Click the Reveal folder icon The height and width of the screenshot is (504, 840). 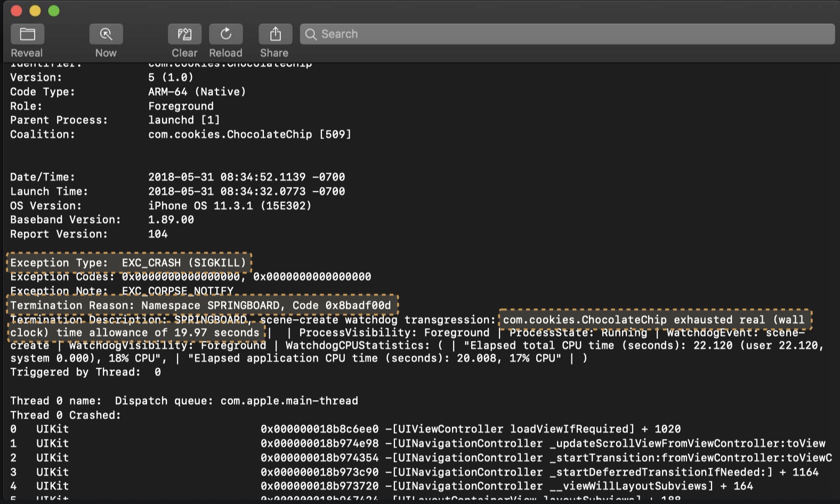[27, 34]
